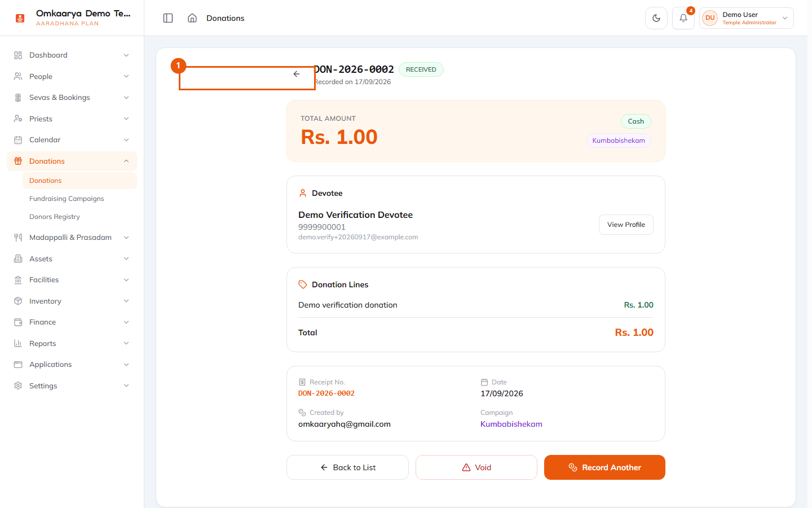Click the DON-2026-0002 receipt number link
Viewport: 812px width, 508px height.
click(326, 393)
